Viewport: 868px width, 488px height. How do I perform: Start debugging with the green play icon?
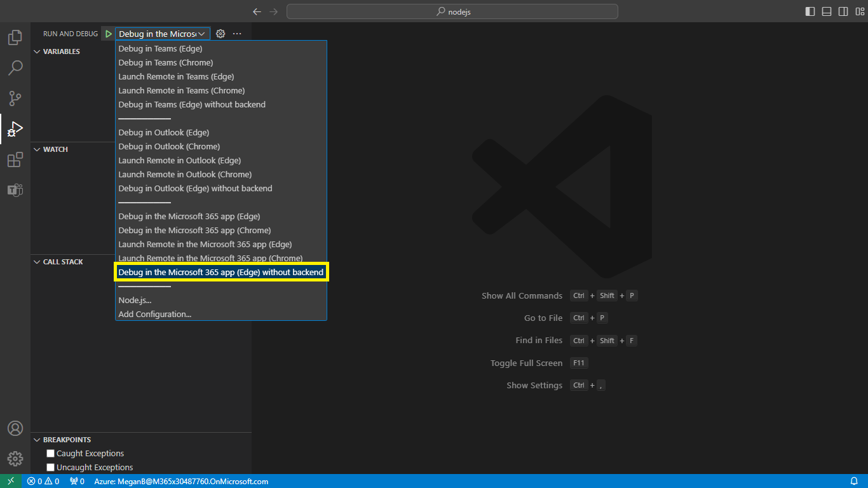point(109,34)
